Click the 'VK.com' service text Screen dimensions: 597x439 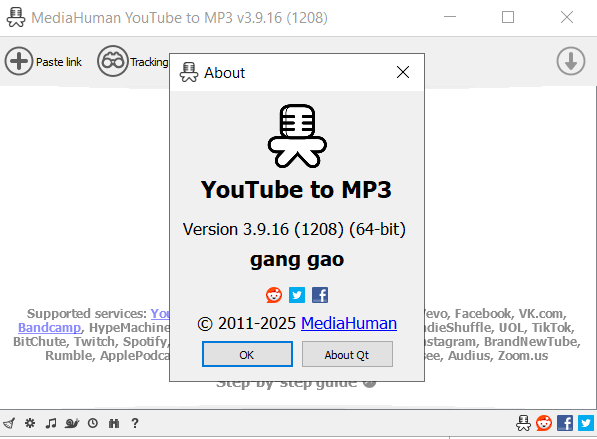tap(541, 313)
